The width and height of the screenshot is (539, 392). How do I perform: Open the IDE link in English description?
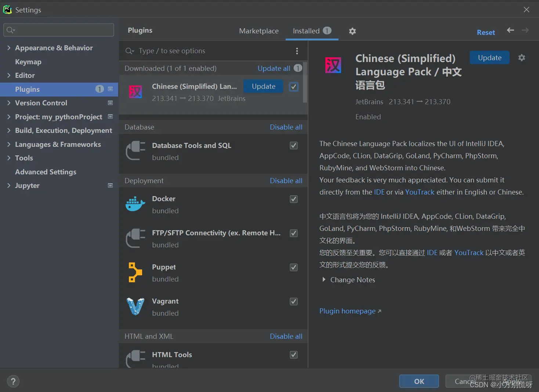click(379, 192)
